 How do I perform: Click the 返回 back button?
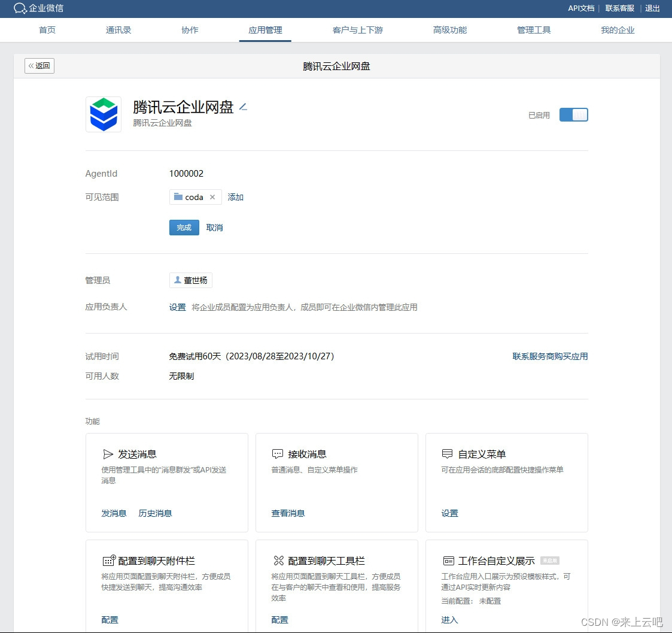point(39,66)
